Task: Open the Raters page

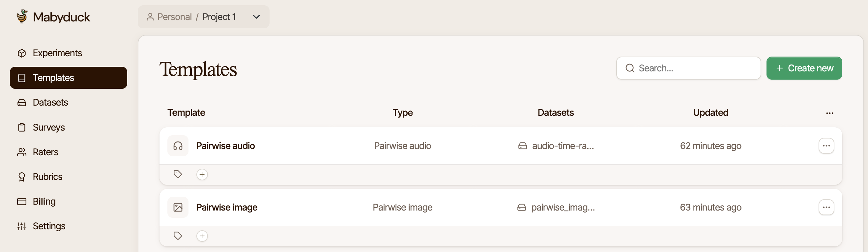Action: click(x=69, y=152)
